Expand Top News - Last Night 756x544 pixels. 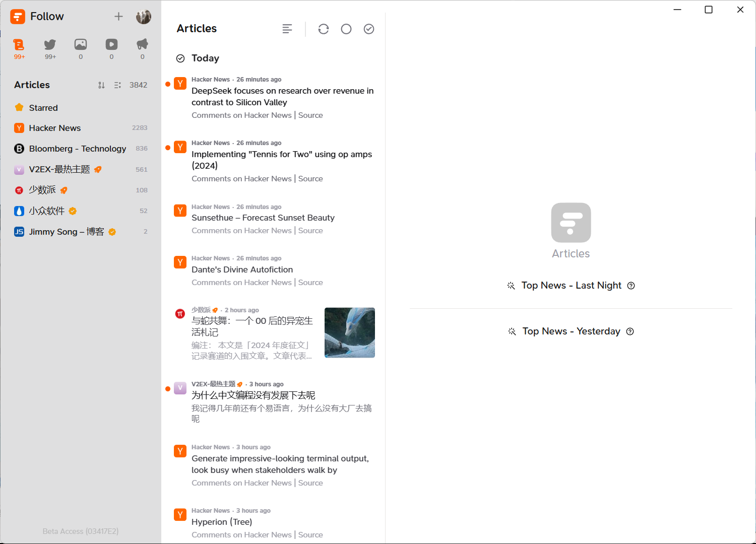571,286
